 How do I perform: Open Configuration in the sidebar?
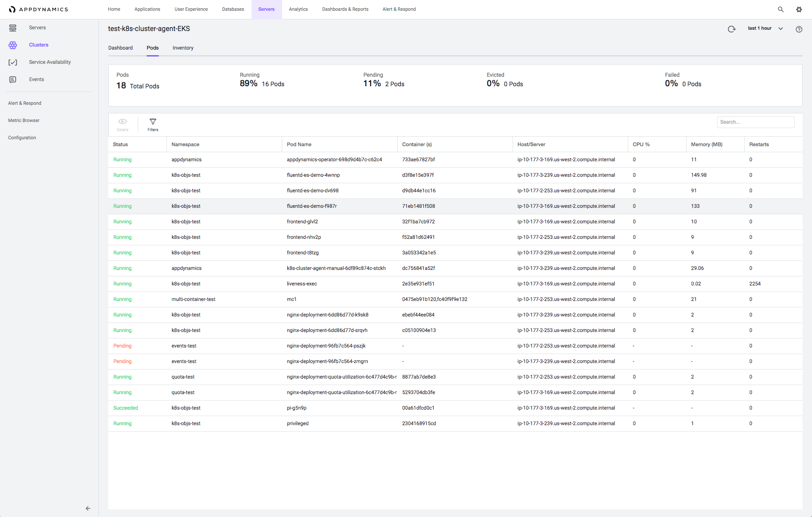coord(22,138)
